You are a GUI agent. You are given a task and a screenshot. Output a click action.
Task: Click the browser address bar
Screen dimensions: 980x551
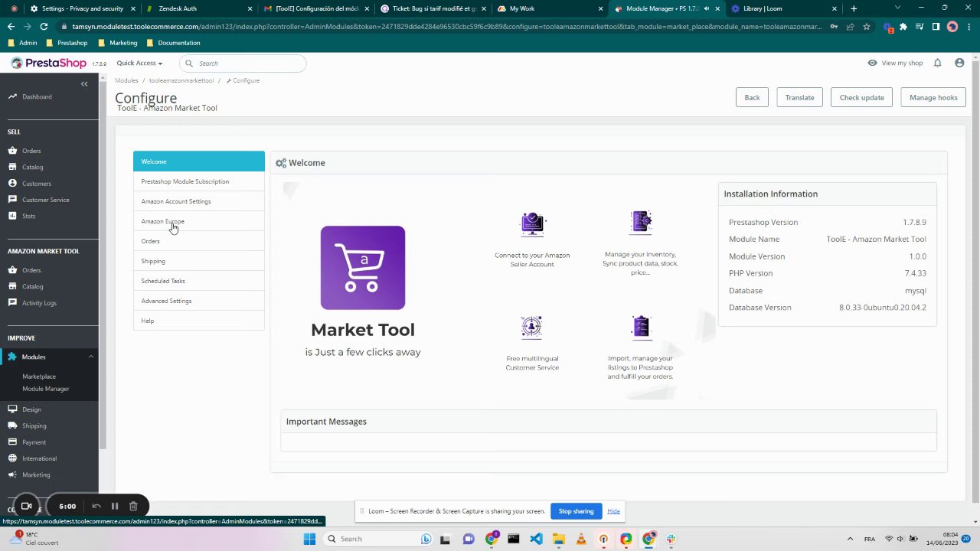point(448,26)
